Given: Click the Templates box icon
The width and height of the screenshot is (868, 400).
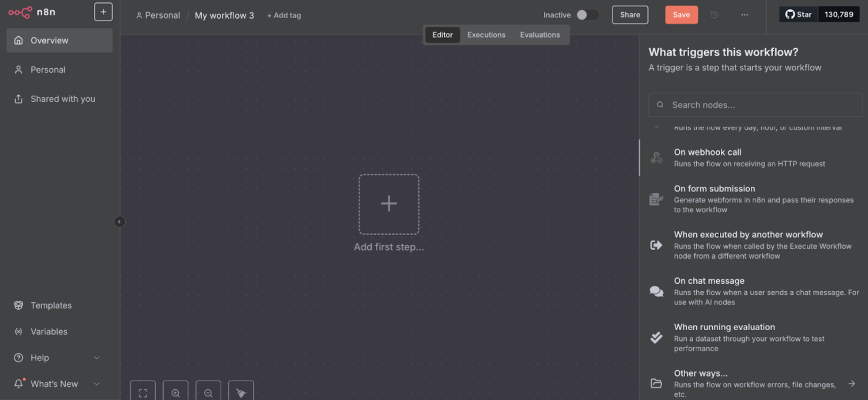Looking at the screenshot, I should point(19,306).
